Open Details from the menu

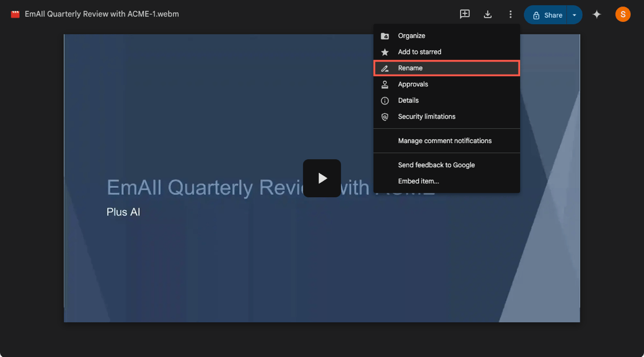tap(447, 100)
